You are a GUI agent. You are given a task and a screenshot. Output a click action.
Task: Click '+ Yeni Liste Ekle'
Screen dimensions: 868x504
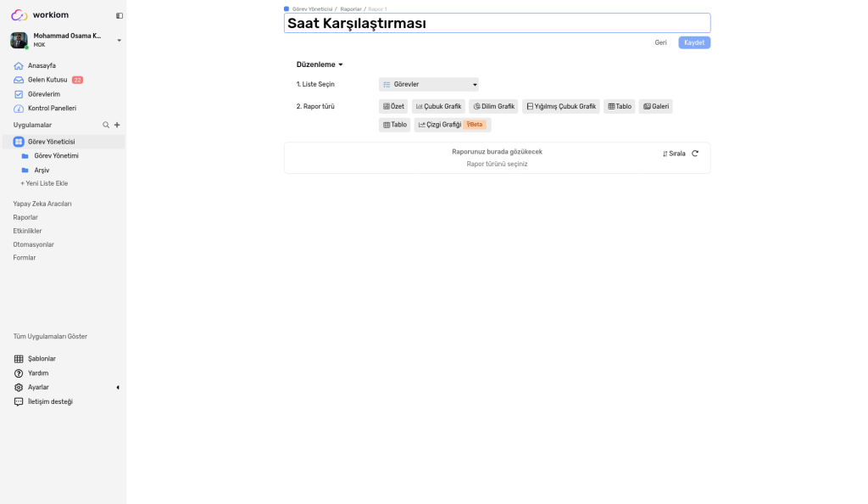click(x=44, y=183)
